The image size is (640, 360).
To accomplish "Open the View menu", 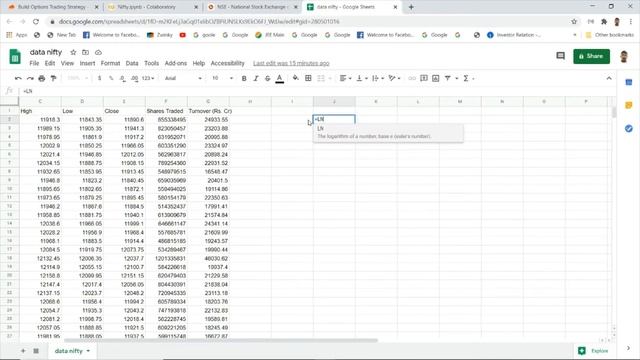I will [67, 63].
